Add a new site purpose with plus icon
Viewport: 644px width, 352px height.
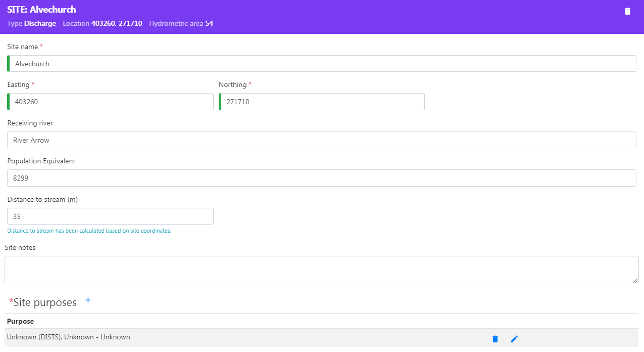point(88,300)
